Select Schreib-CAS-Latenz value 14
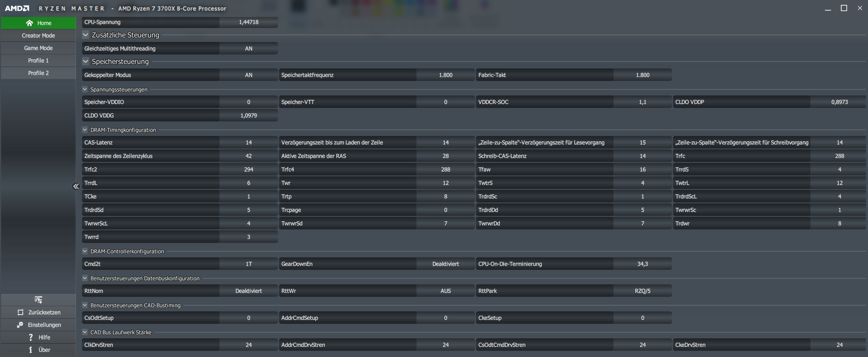 click(x=642, y=156)
